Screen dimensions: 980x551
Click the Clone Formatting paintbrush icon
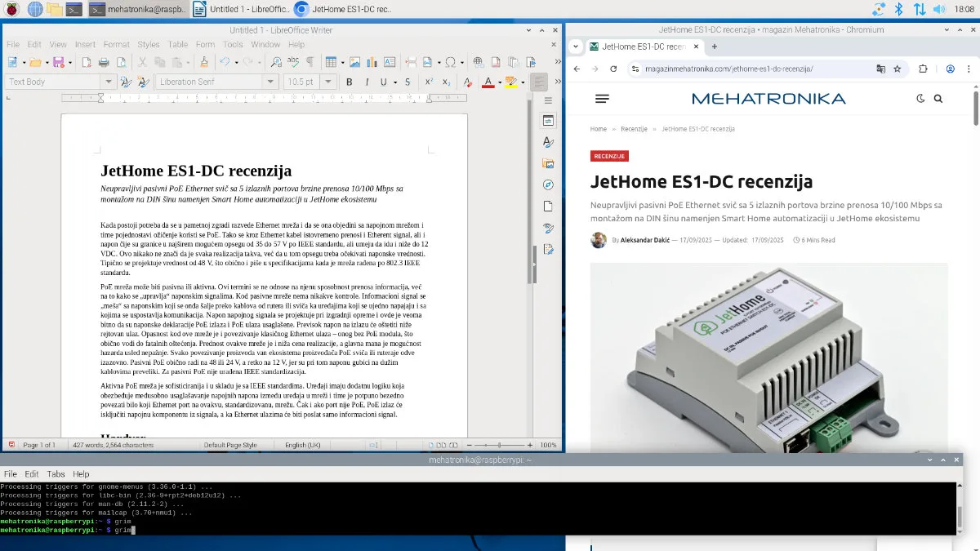pos(204,62)
